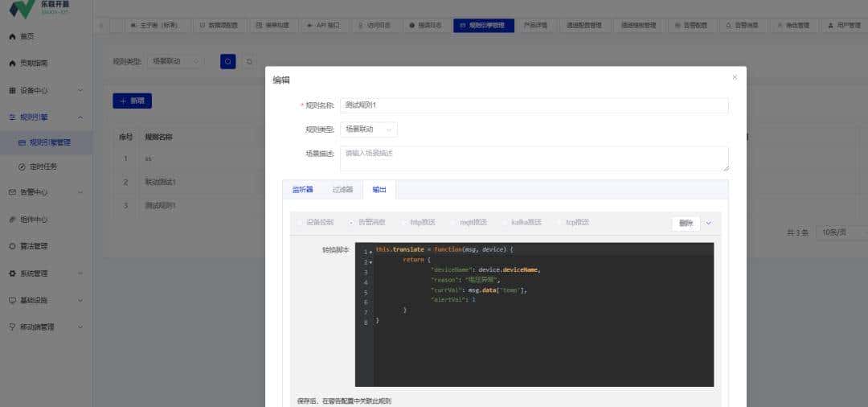Viewport: 868px width, 407px height.
Task: Switch to the 过滤器 tab
Action: (342, 189)
